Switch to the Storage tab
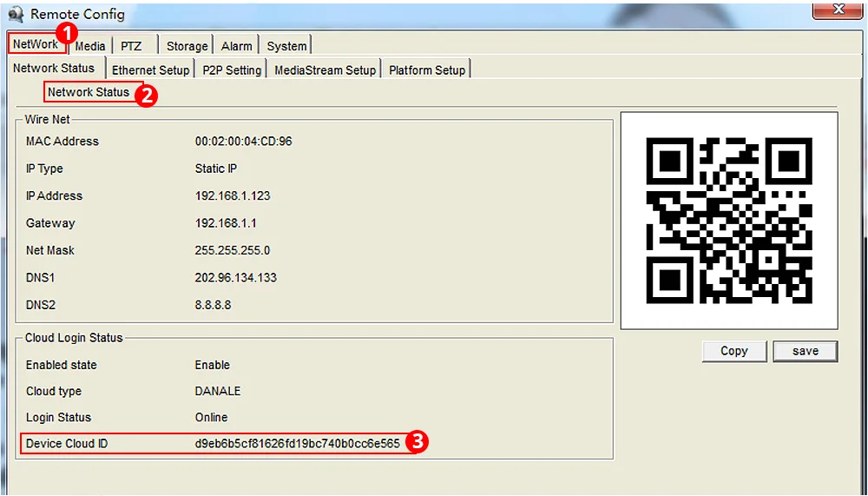This screenshot has height=496, width=868. pos(187,46)
